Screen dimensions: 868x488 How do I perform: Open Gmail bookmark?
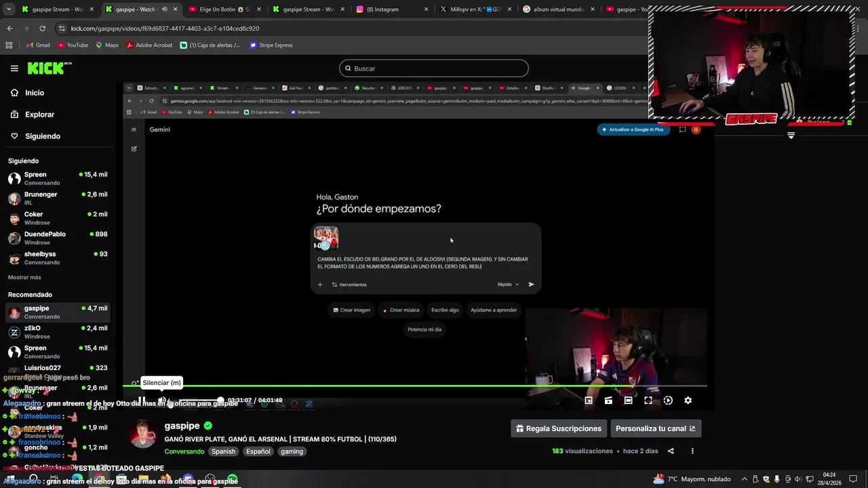pos(38,45)
